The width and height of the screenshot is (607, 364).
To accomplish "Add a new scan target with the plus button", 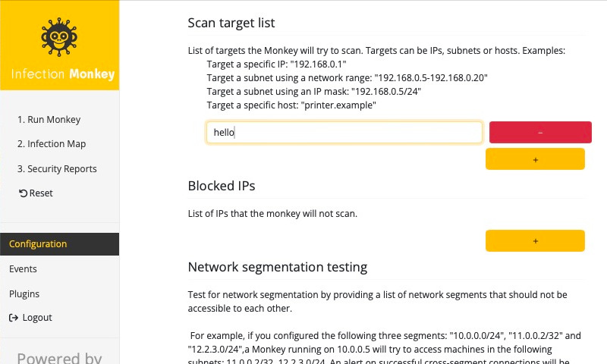I will click(x=535, y=159).
